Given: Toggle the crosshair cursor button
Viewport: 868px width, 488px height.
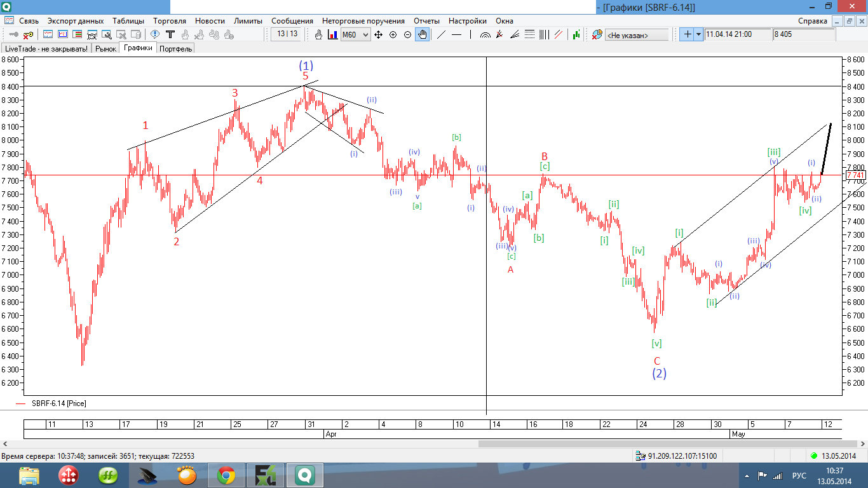Looking at the screenshot, I should point(686,34).
